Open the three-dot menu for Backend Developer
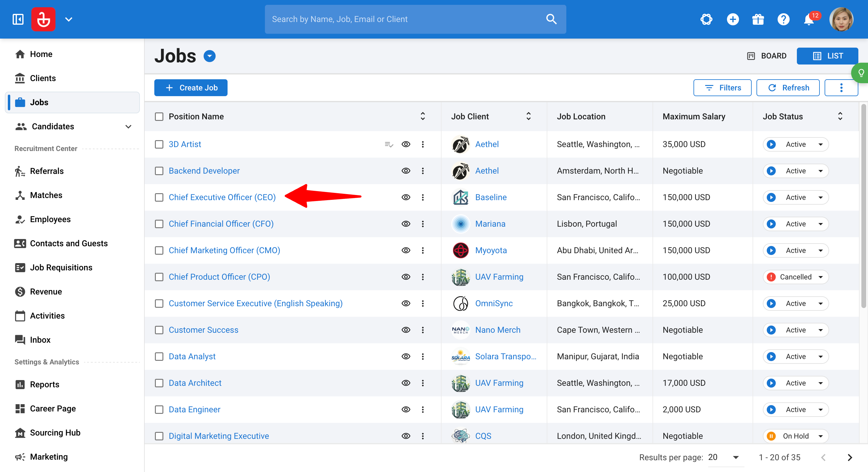The image size is (868, 472). click(423, 171)
